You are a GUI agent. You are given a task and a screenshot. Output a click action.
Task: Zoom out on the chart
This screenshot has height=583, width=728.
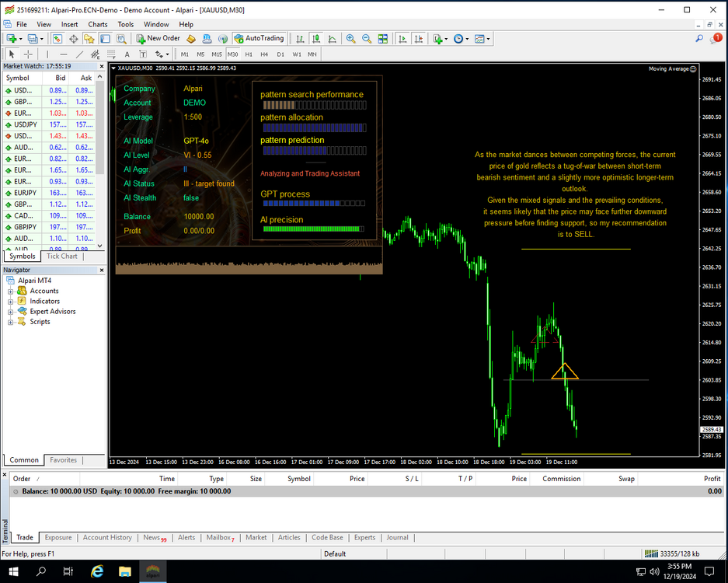367,39
